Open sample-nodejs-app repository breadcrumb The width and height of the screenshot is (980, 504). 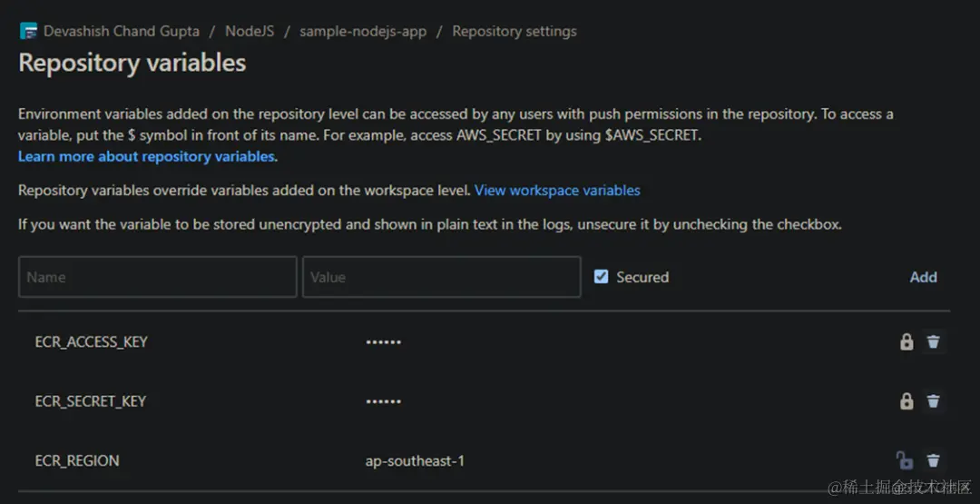tap(363, 31)
